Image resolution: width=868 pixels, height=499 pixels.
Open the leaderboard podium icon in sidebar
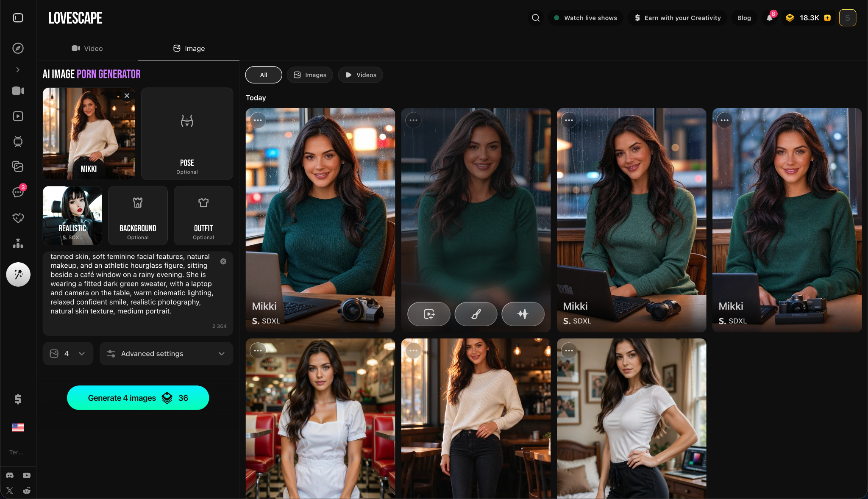tap(18, 243)
